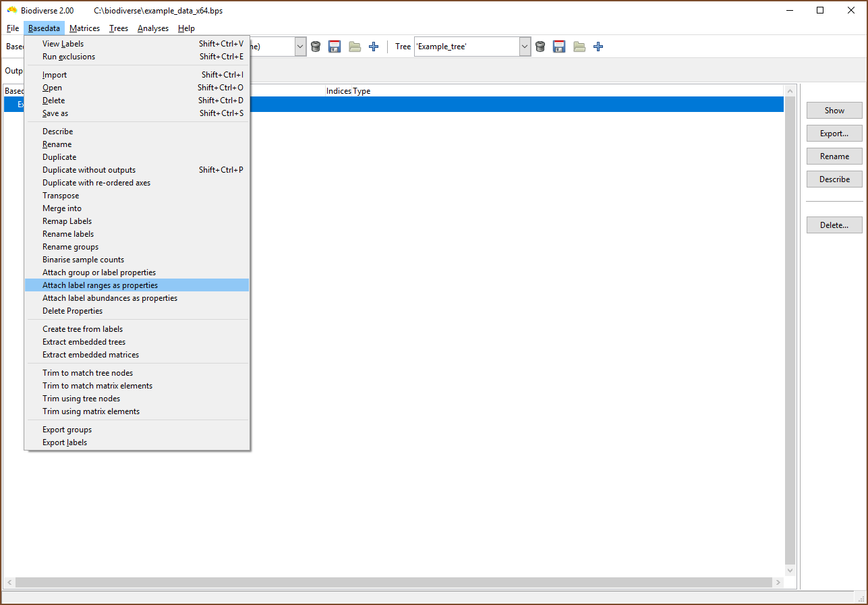
Task: Click the Export... button
Action: [834, 133]
